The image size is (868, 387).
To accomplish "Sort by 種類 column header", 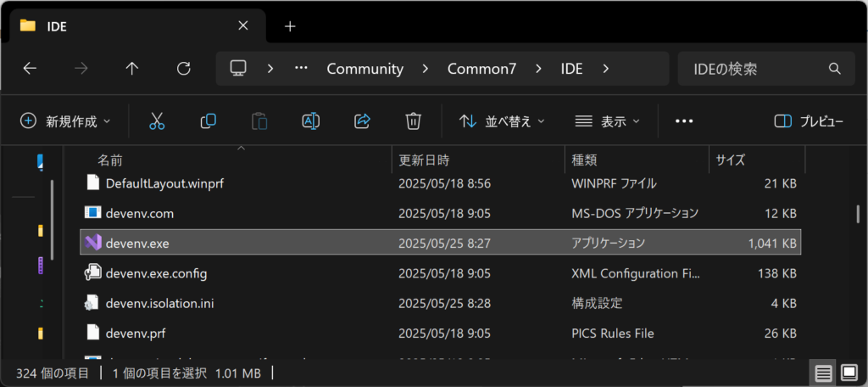I will coord(637,160).
